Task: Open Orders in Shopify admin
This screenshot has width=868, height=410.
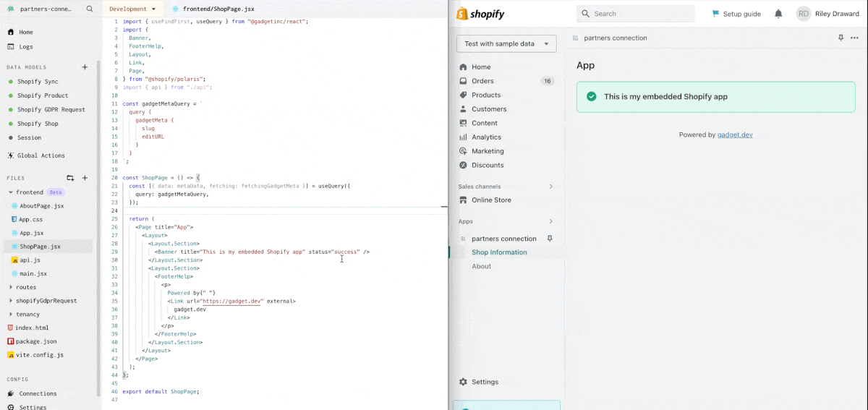Action: (482, 81)
